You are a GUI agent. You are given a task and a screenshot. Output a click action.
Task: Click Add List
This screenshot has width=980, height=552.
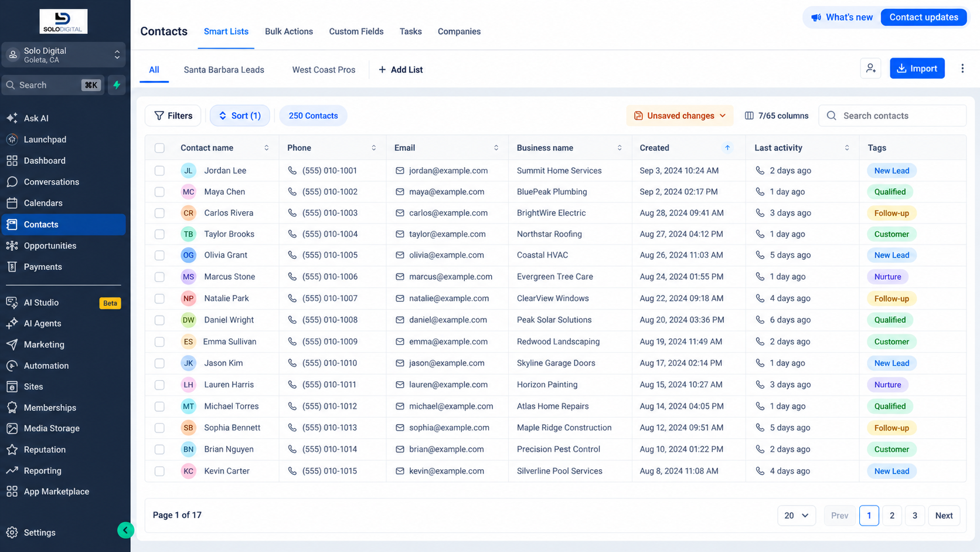400,70
